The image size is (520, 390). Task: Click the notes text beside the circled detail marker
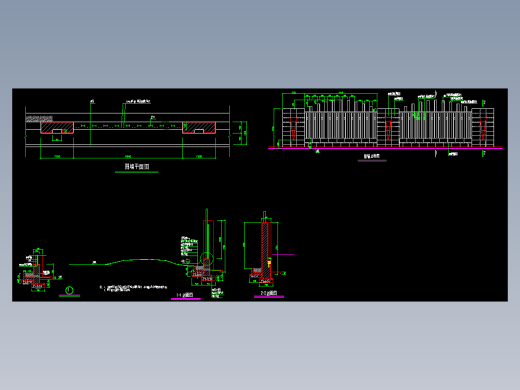[133, 288]
